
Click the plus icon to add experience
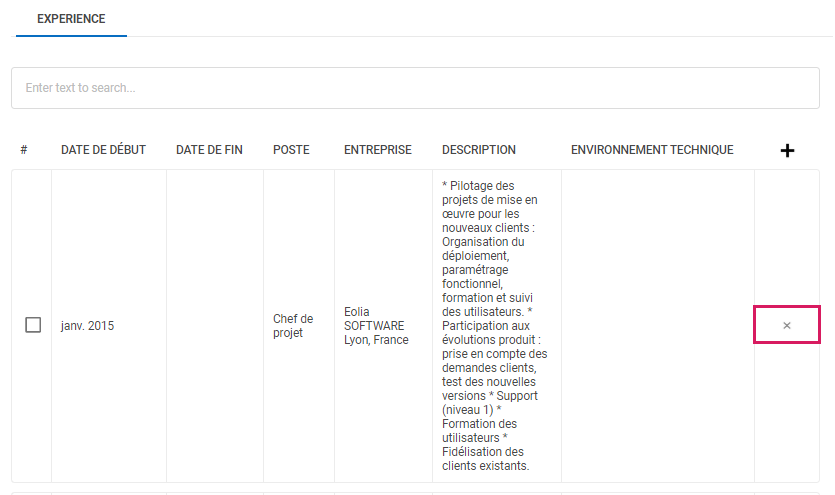click(x=787, y=151)
